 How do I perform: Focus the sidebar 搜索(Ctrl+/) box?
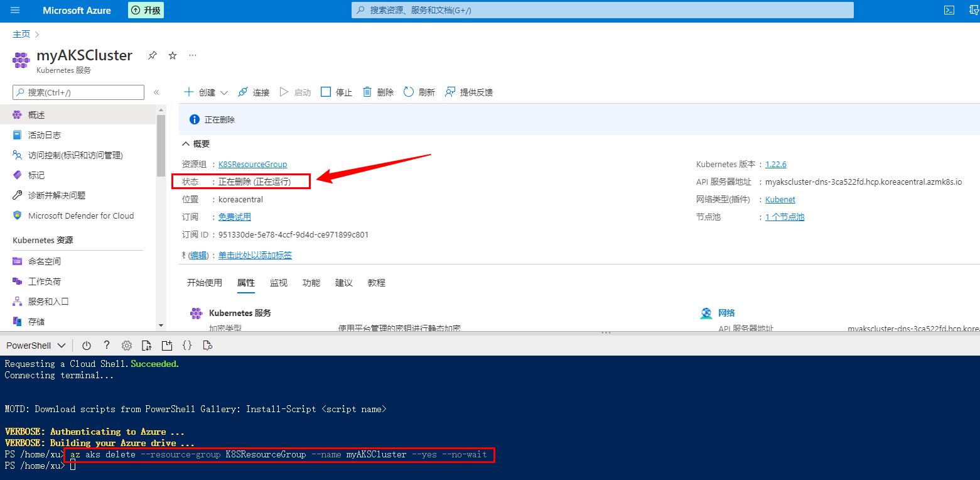pos(78,92)
